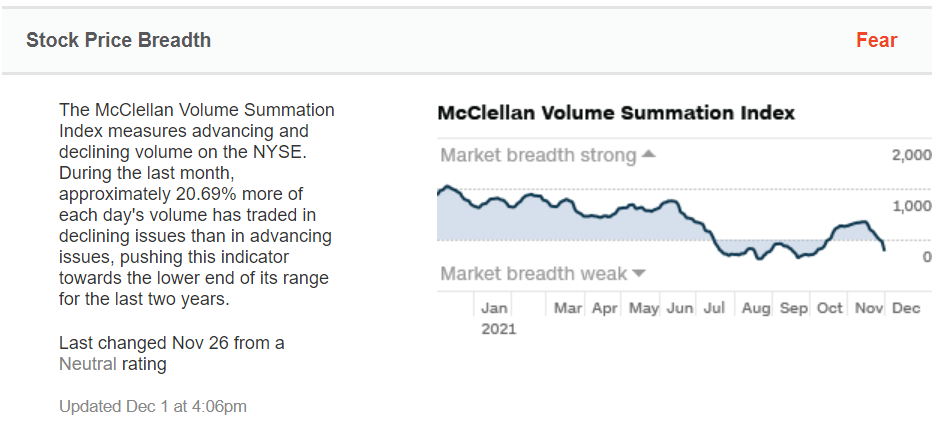Click the Jun axis label
This screenshot has height=432, width=949.
click(x=680, y=308)
